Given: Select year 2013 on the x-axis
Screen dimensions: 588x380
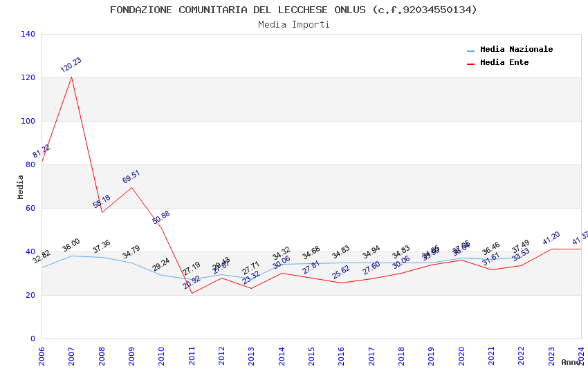Looking at the screenshot, I should click(251, 356).
